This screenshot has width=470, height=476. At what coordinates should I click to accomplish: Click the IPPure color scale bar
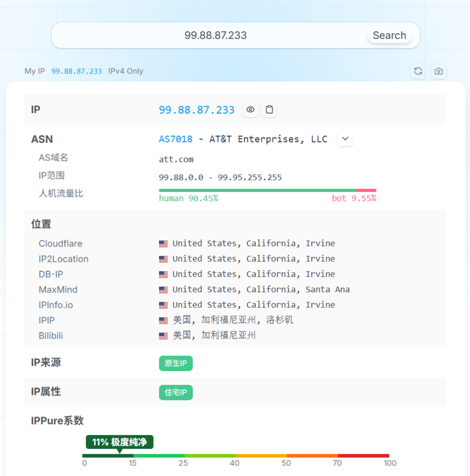click(x=236, y=456)
